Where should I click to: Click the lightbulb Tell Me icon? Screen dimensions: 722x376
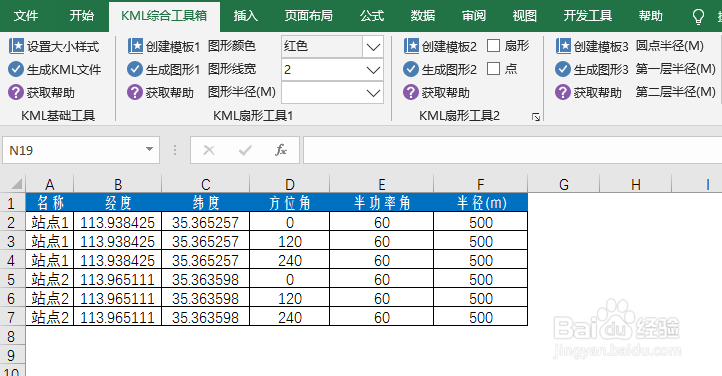[699, 17]
